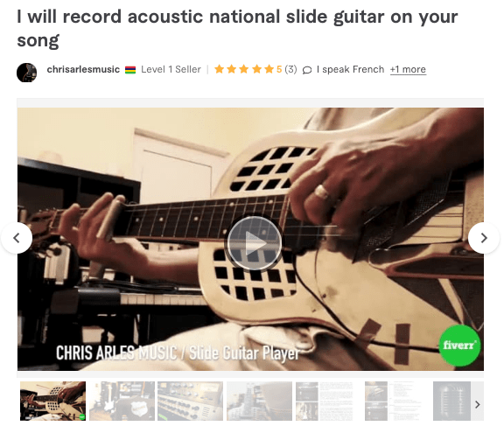
Task: Click the five-star rating
Action: click(x=244, y=69)
